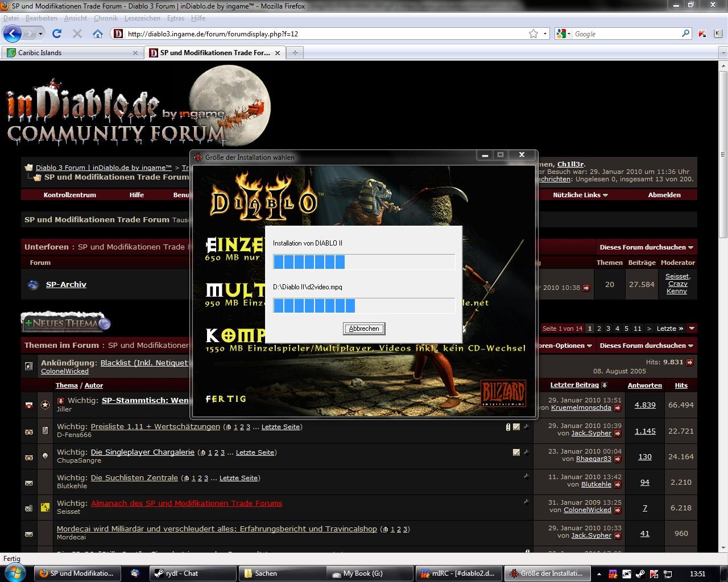Screen dimensions: 728x582
Task: Open the Foren-Optionen dropdown
Action: (564, 346)
